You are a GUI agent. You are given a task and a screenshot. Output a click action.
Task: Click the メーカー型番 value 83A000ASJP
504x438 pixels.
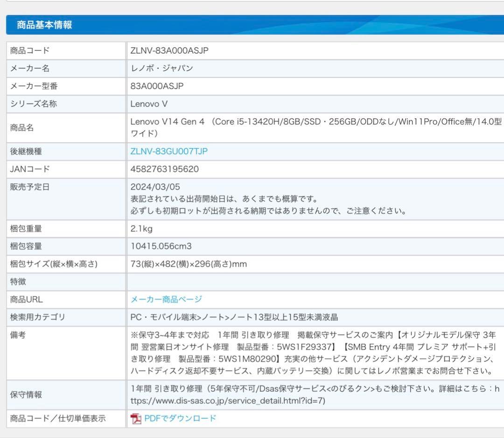point(159,86)
